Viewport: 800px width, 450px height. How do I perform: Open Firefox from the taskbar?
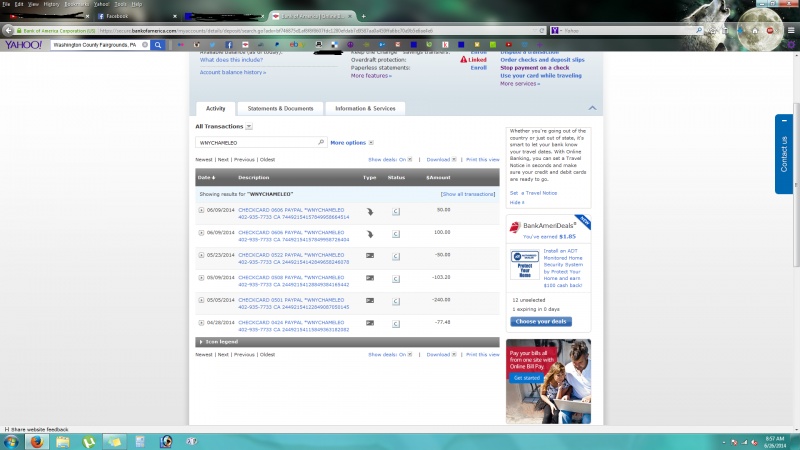(x=37, y=442)
